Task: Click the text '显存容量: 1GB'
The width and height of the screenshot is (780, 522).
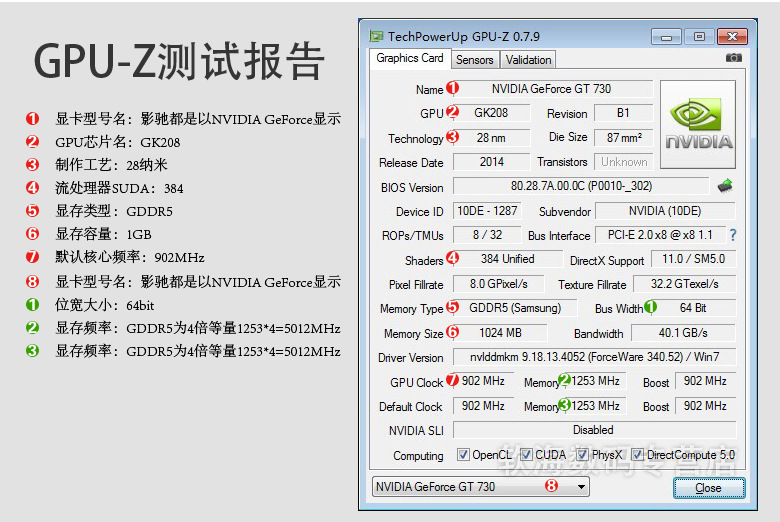Action: (x=103, y=234)
